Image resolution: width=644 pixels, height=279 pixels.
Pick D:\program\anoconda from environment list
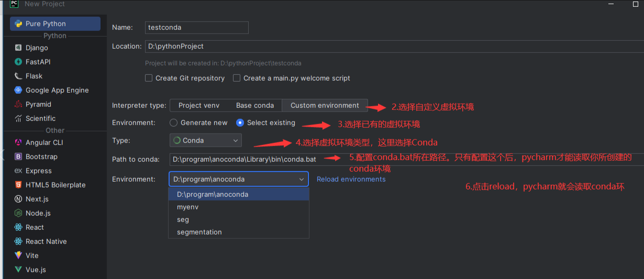[239, 194]
